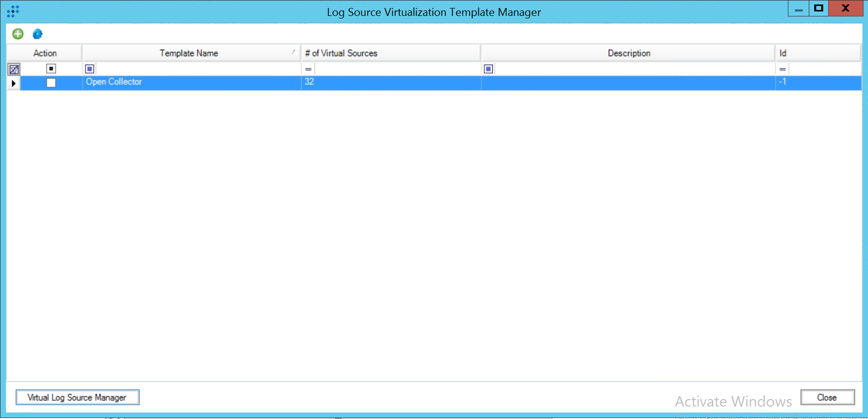
Task: Sort by # of Virtual Sources column
Action: 341,53
